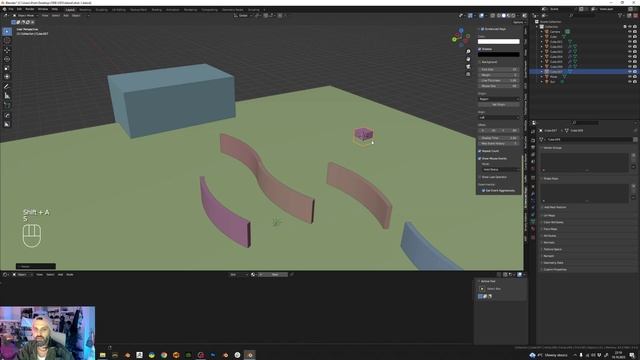Open the outliner filter icon
Screen dimensions: 640x360
click(620, 16)
